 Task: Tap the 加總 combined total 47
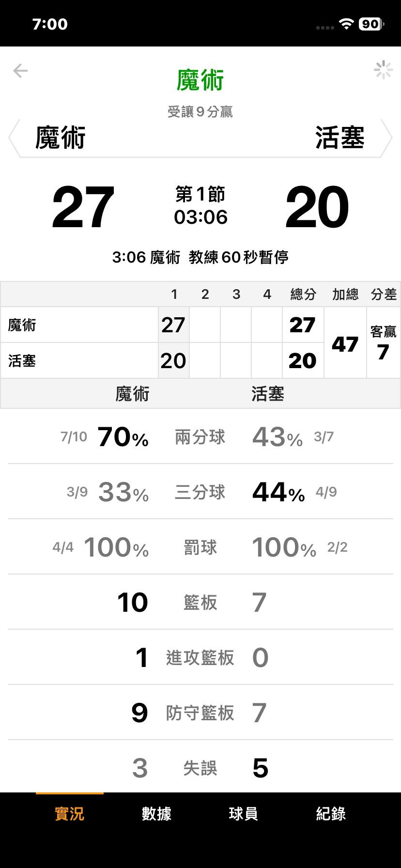[345, 344]
